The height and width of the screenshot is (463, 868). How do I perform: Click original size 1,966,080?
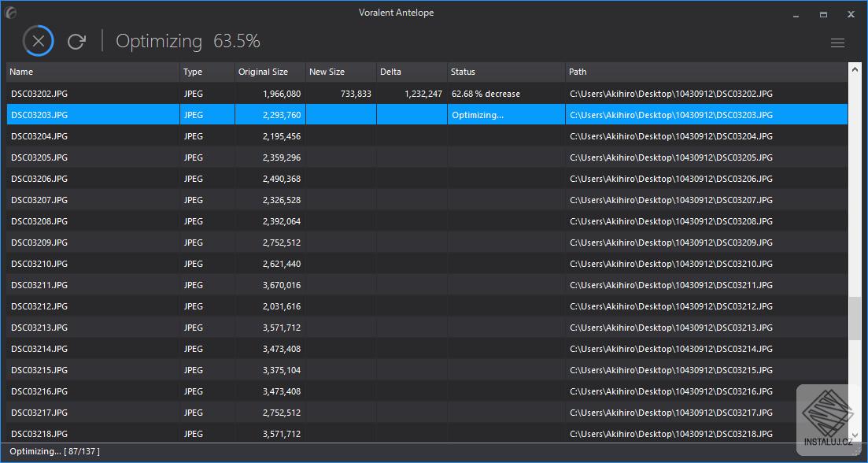coord(282,94)
